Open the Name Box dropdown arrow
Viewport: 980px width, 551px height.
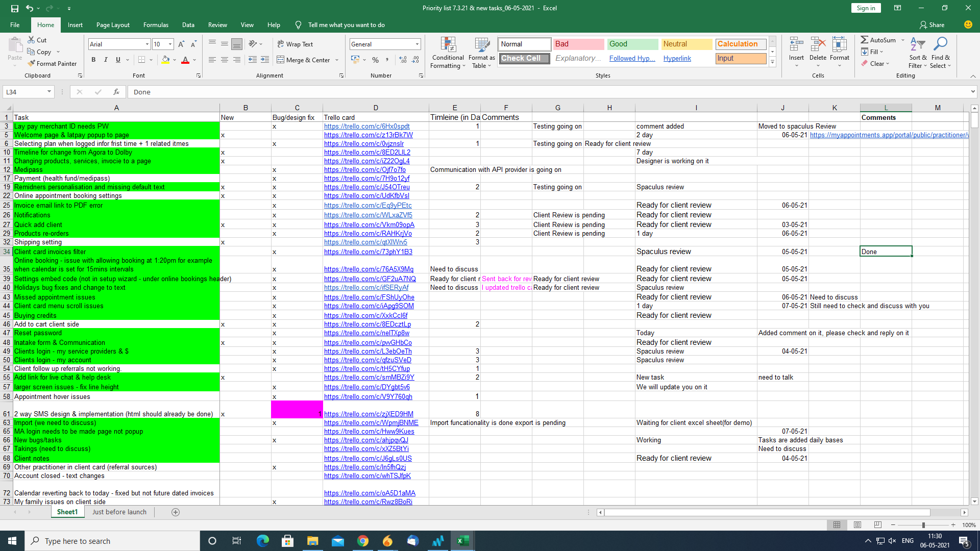pyautogui.click(x=49, y=92)
